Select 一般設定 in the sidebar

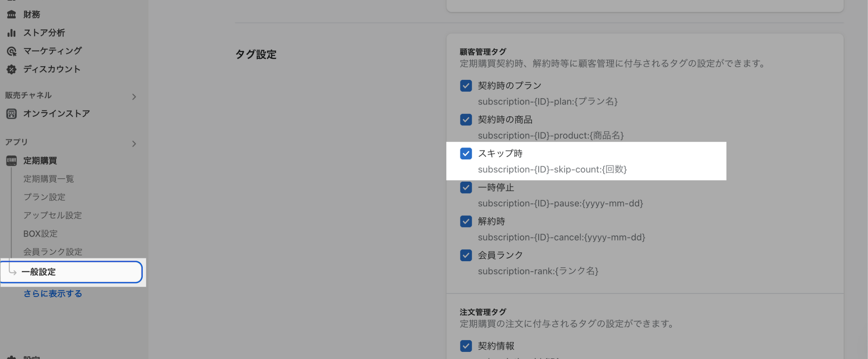tap(39, 272)
